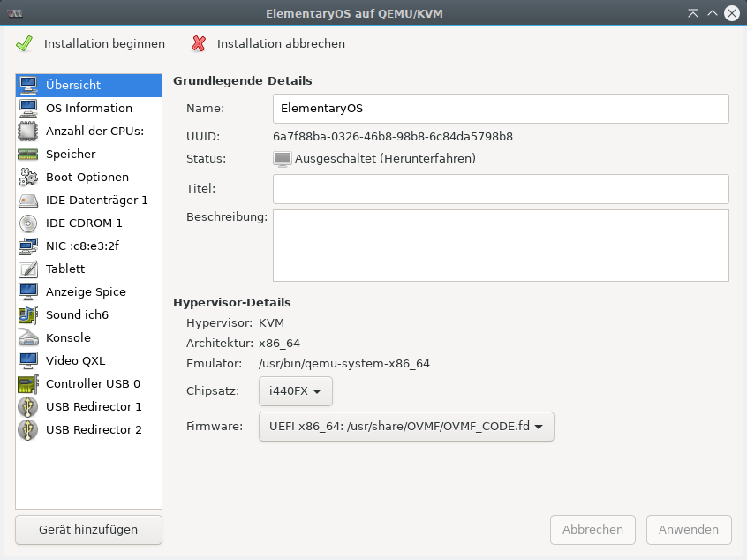Viewport: 747px width, 560px height.
Task: Click the Name field containing ElementaryOS
Action: pos(501,109)
